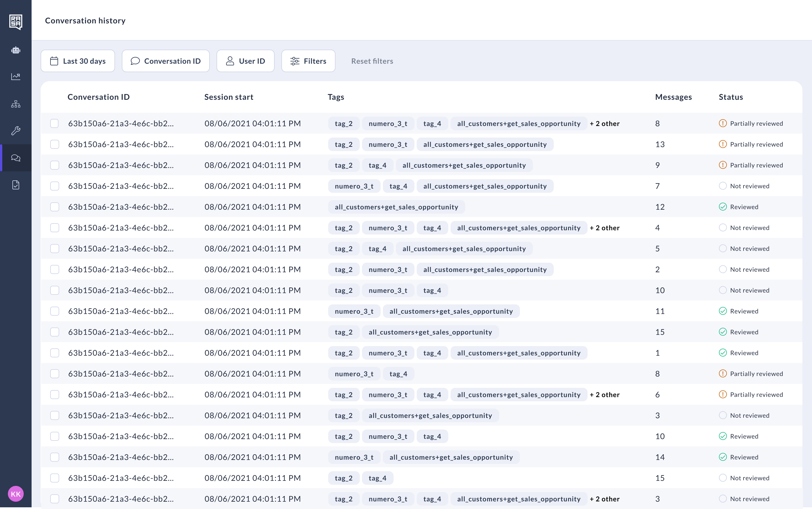This screenshot has width=812, height=509.
Task: Open the wrench tools sidebar icon
Action: click(x=16, y=130)
